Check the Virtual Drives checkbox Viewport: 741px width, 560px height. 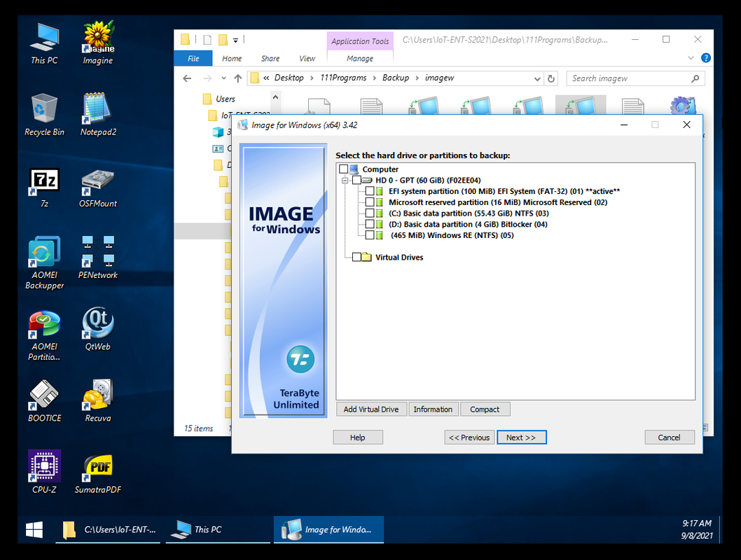[x=356, y=257]
